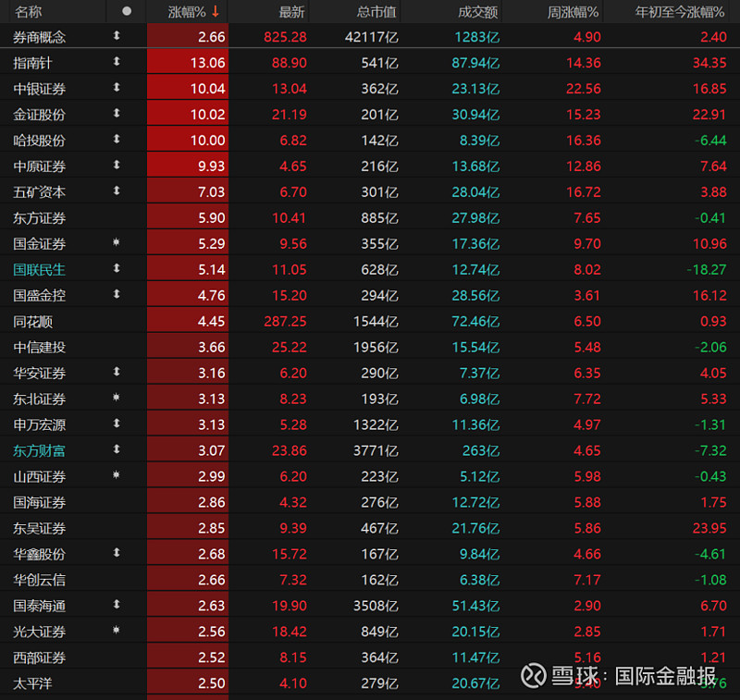Click the arrow marker beside 申万宏源
Screen dimensions: 740x700
click(x=117, y=424)
